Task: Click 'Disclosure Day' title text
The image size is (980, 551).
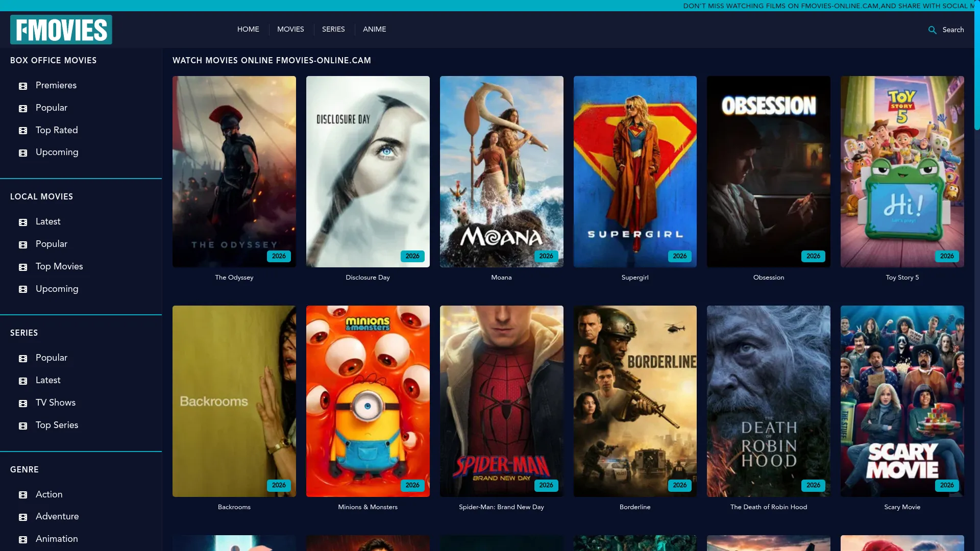Action: click(368, 278)
